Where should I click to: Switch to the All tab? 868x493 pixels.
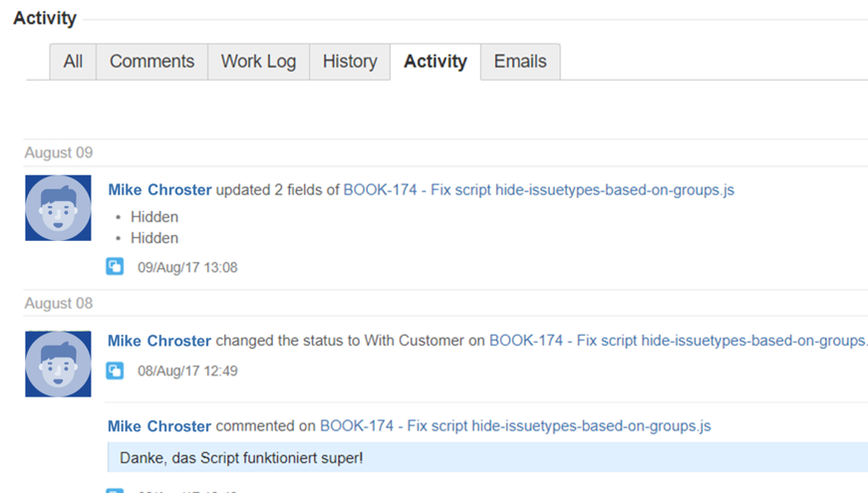tap(73, 62)
